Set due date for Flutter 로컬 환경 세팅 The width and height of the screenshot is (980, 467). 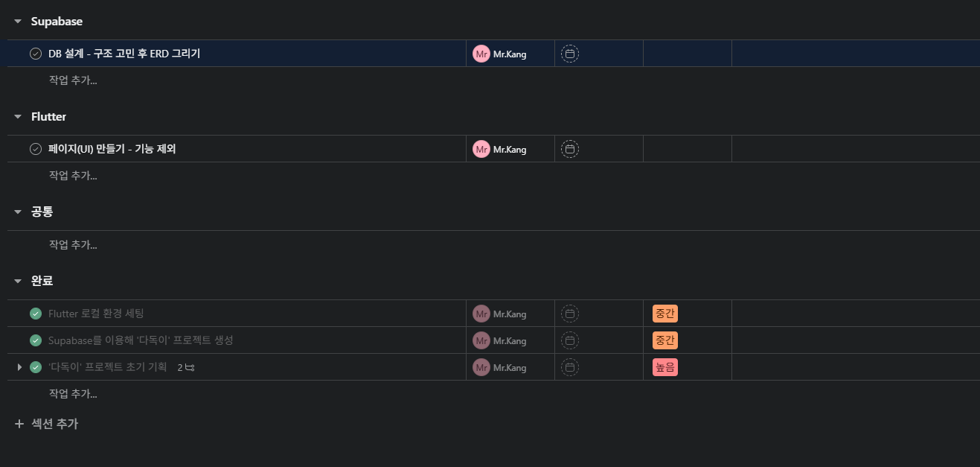pyautogui.click(x=569, y=314)
